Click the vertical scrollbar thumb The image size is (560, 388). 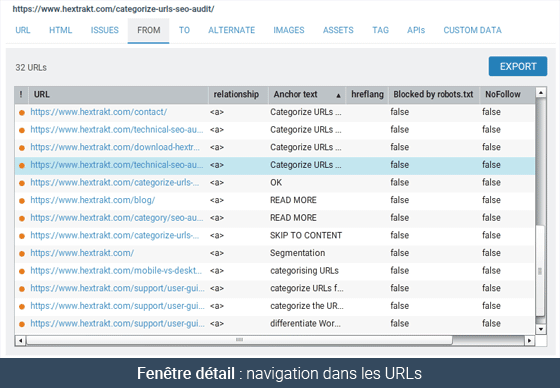coord(540,271)
